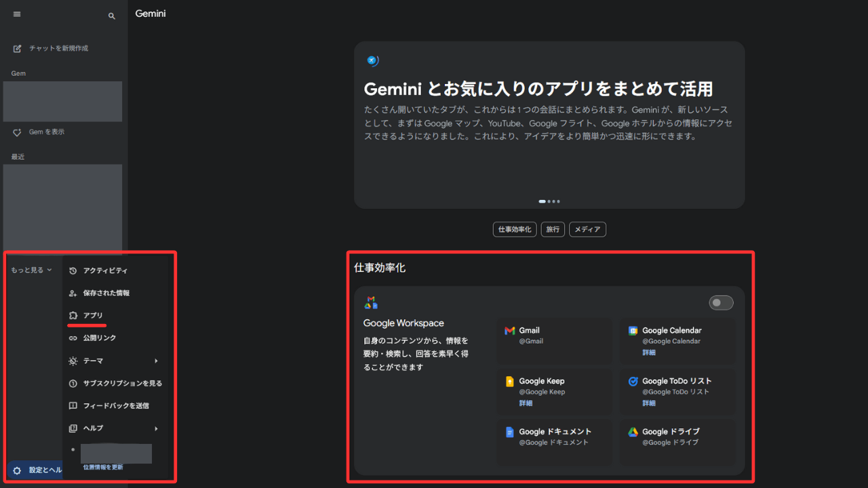Viewport: 868px width, 488px height.
Task: Select サブスクリプションを見る menu item
Action: 115,384
